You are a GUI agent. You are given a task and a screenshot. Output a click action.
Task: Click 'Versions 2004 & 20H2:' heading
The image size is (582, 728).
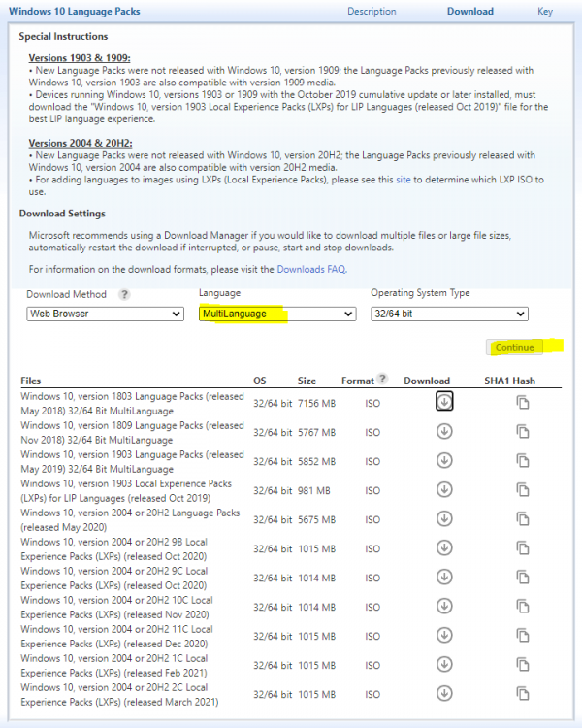click(x=81, y=143)
